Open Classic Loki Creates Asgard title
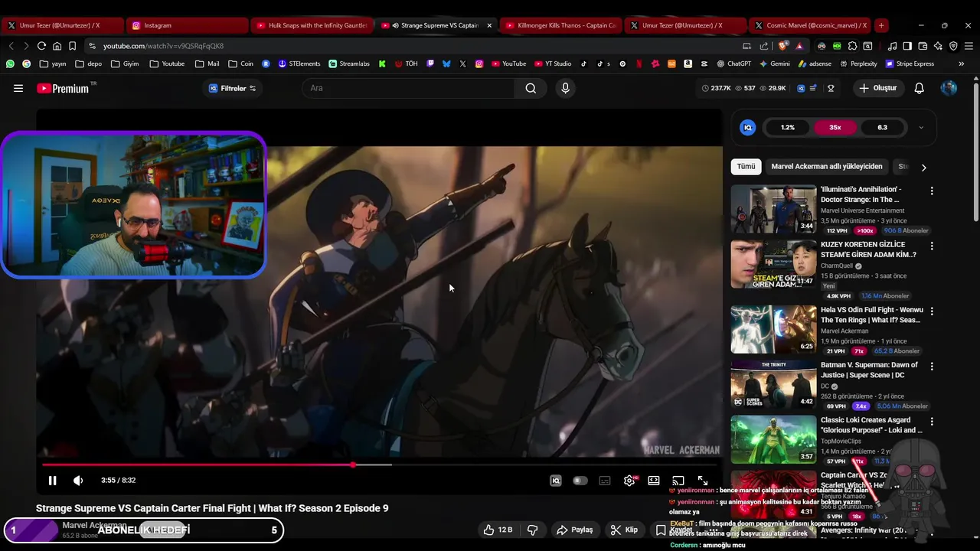 pos(871,425)
